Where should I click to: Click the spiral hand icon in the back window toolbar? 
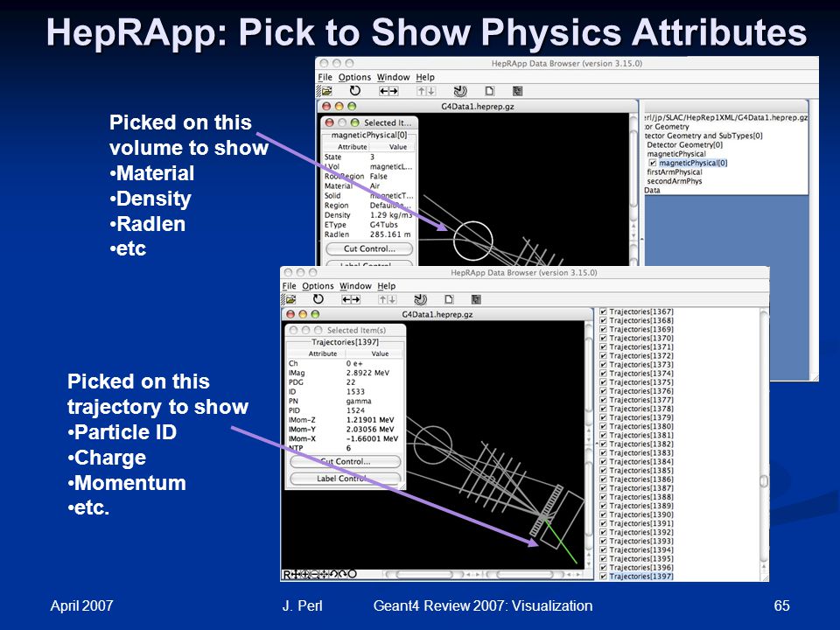tap(460, 91)
